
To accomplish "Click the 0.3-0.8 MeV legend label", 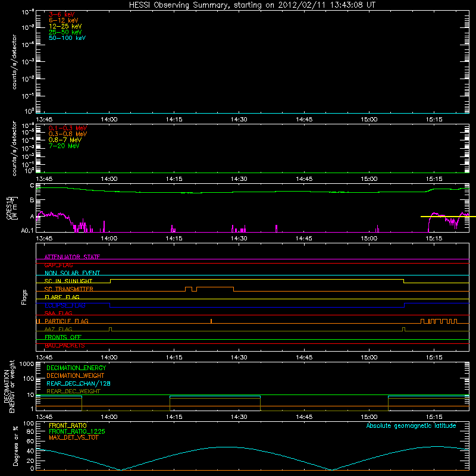I will pyautogui.click(x=68, y=134).
